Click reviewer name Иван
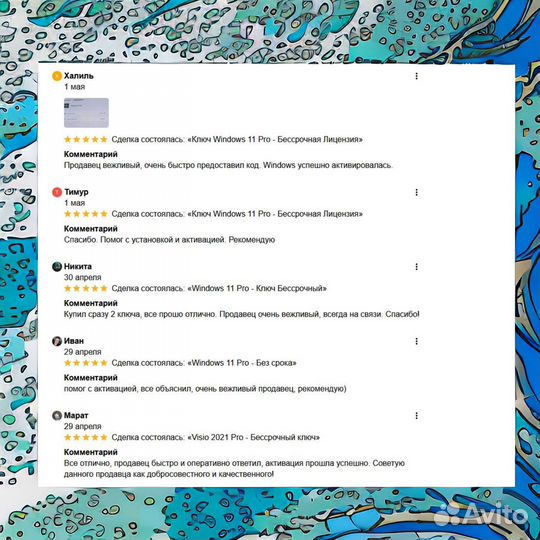 74,341
